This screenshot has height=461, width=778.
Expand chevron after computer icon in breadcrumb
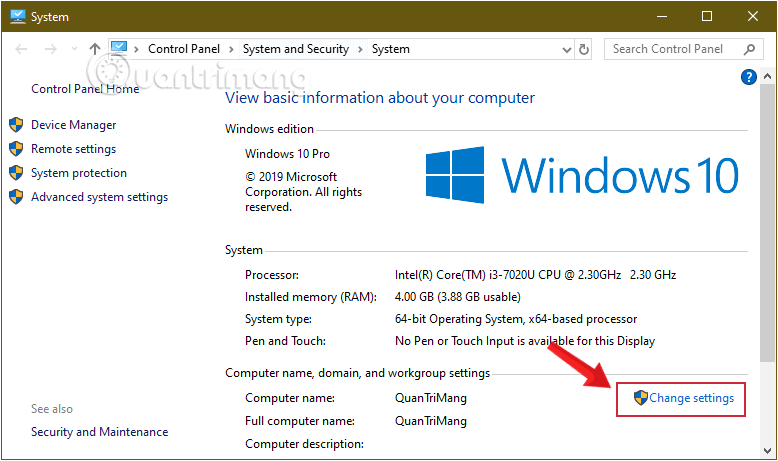(136, 49)
